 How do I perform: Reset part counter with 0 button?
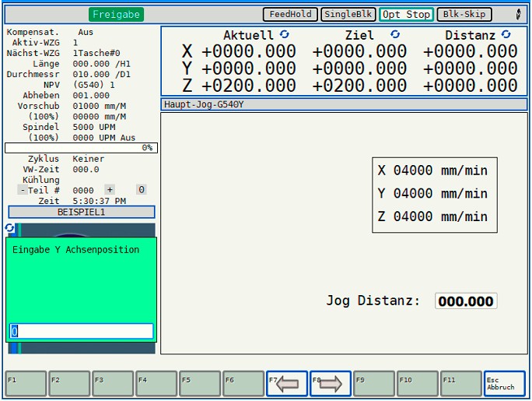click(x=142, y=189)
